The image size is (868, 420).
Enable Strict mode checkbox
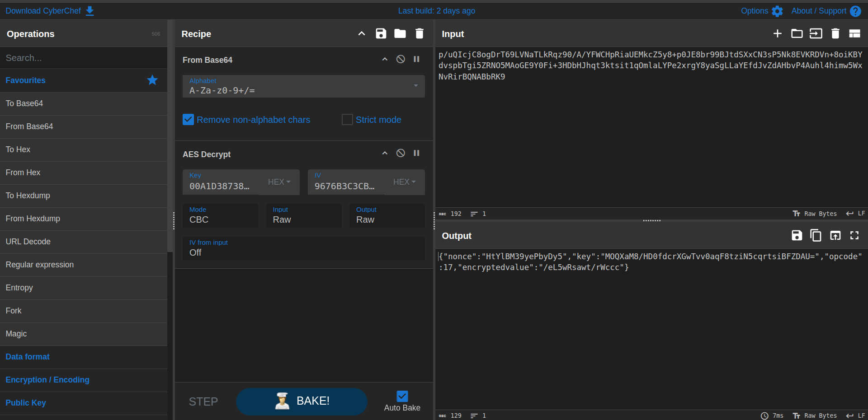click(347, 120)
